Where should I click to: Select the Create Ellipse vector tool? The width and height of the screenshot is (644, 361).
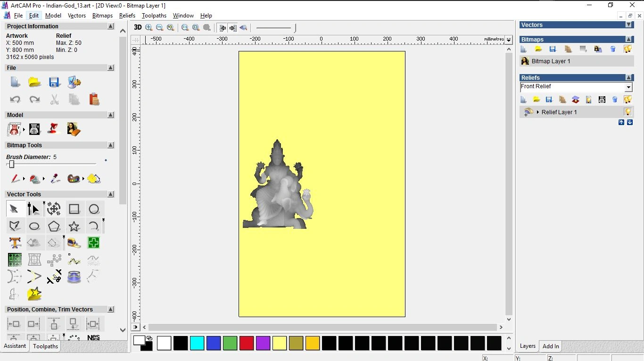(x=34, y=227)
